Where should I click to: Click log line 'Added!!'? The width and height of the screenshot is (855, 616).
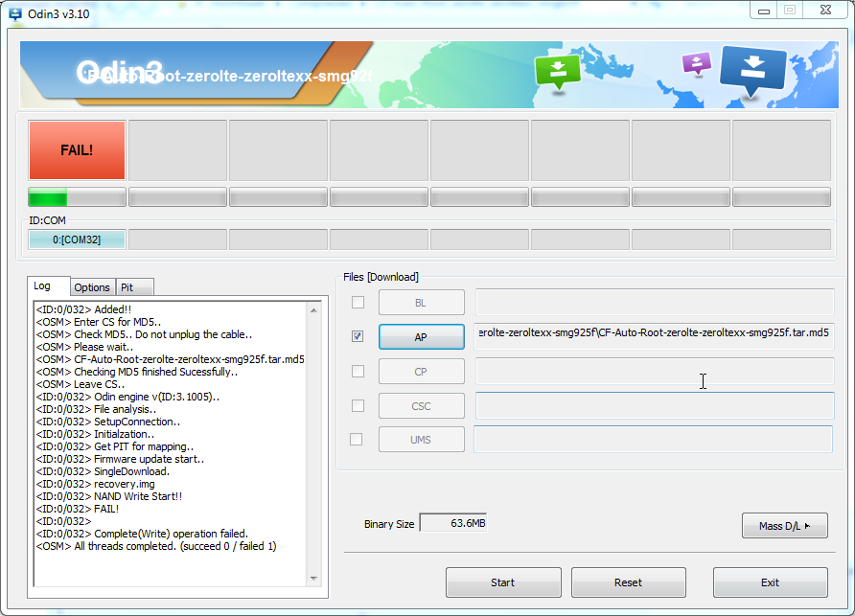tap(83, 309)
